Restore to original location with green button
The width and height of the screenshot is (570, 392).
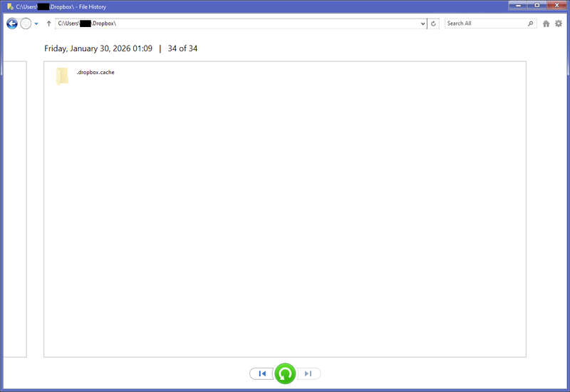pyautogui.click(x=286, y=373)
